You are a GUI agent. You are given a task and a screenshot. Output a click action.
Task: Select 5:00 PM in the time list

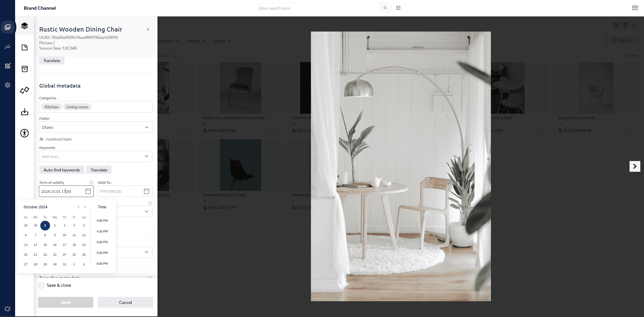pos(102,242)
